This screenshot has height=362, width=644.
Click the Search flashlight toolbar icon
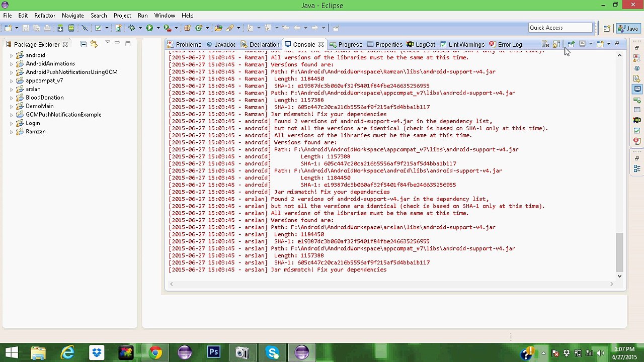tap(229, 28)
